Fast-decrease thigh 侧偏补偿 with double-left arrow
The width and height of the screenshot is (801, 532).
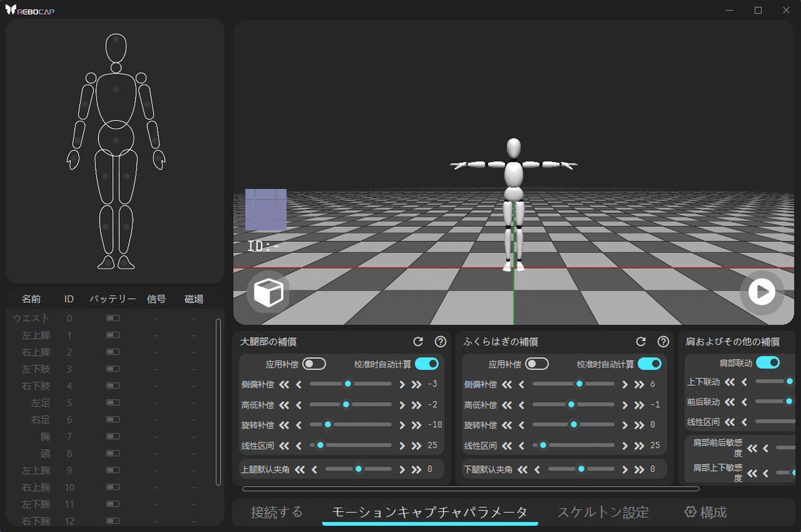[x=285, y=384]
